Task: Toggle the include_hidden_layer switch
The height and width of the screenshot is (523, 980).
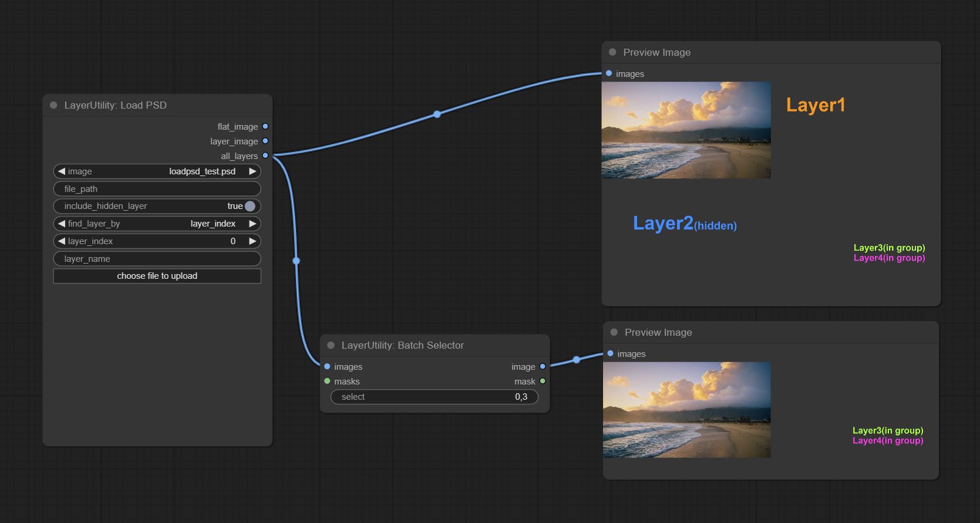Action: pos(250,206)
